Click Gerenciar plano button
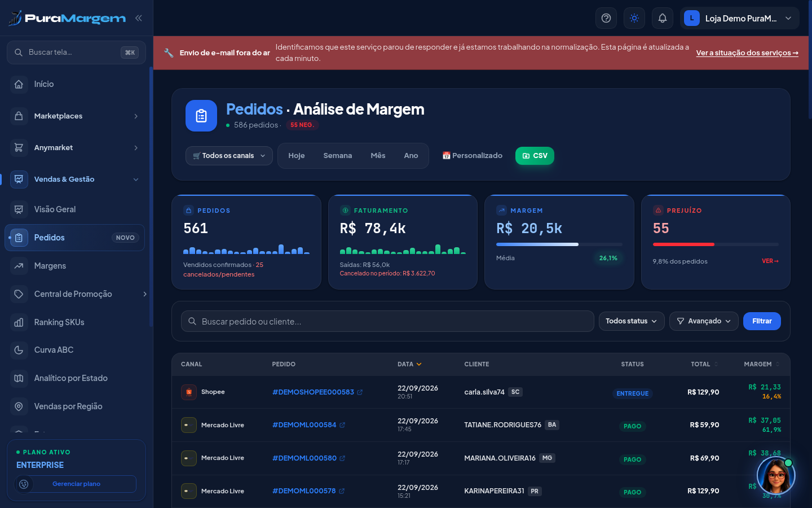Screen dimensions: 812x508 [x=76, y=484]
